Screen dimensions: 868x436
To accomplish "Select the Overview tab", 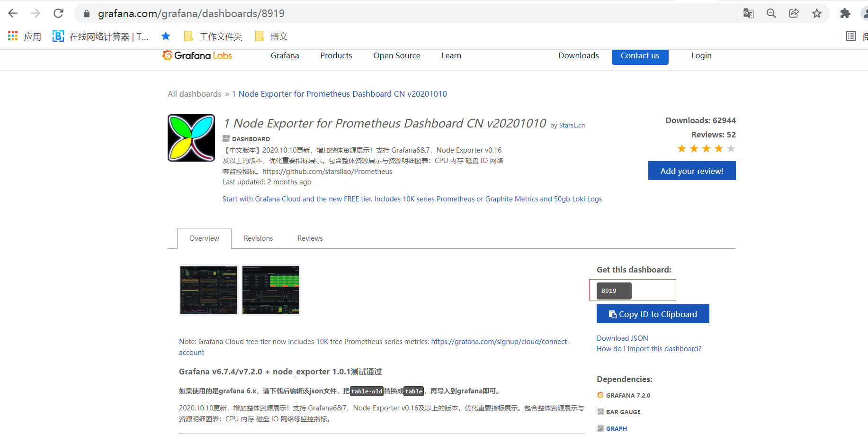I will (204, 238).
